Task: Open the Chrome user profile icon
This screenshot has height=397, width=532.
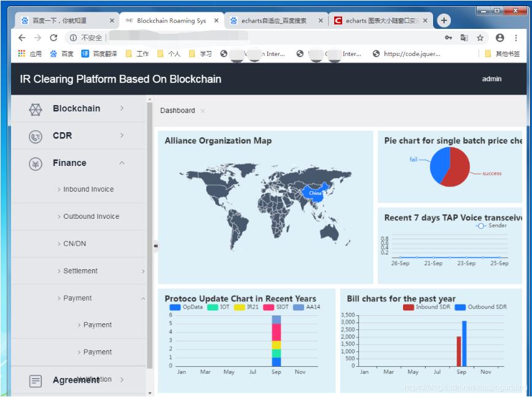Action: coord(499,37)
